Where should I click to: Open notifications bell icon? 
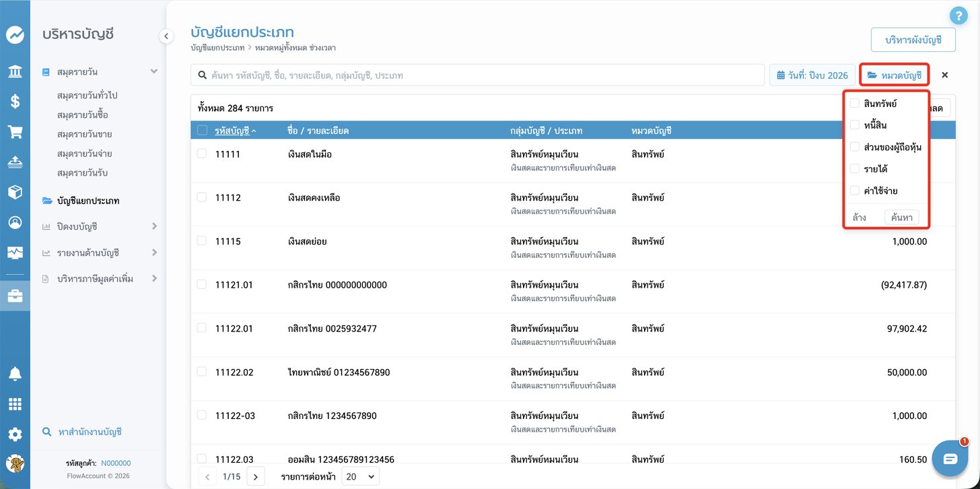tap(15, 374)
